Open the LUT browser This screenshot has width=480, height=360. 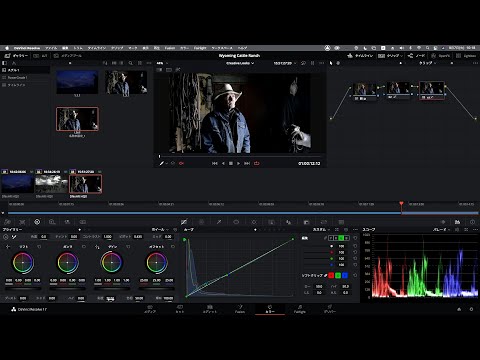pyautogui.click(x=40, y=56)
